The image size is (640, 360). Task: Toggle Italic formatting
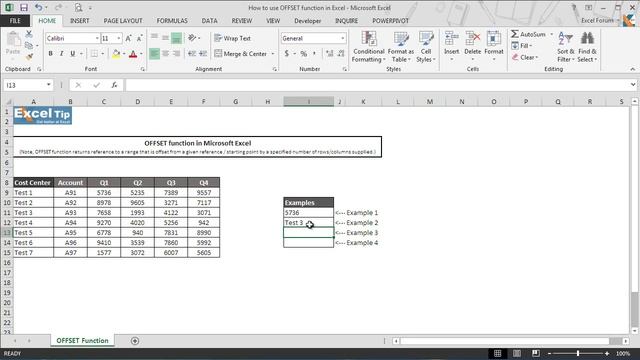click(x=62, y=53)
